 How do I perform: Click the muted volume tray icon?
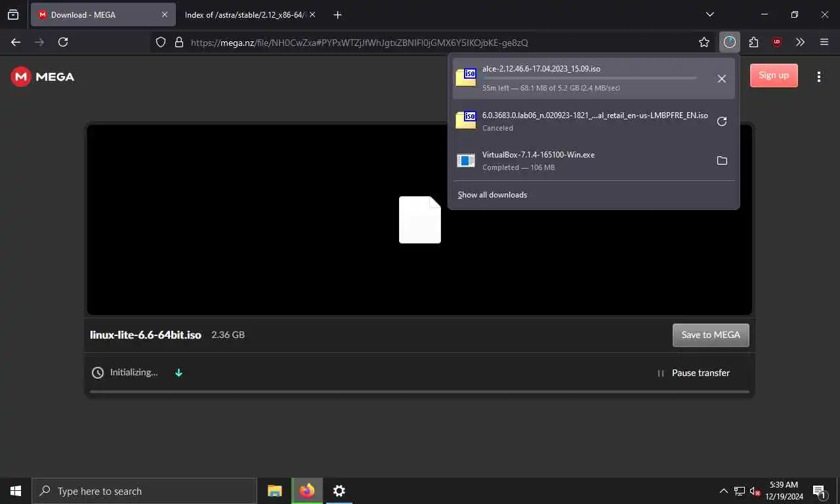point(755,491)
